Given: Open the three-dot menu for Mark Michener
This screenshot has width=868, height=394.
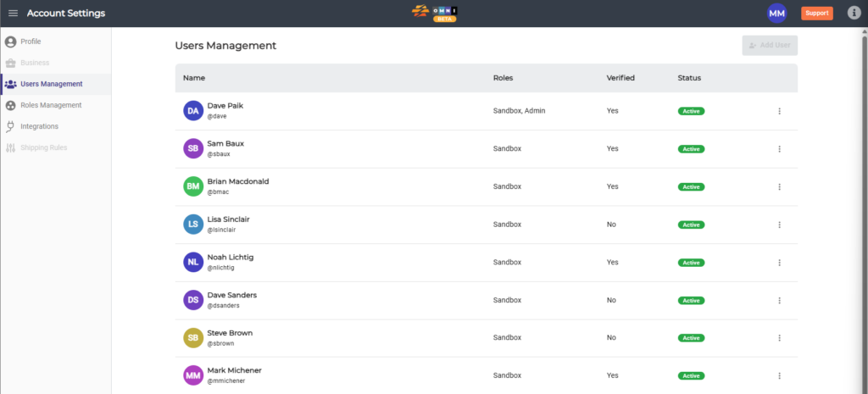Looking at the screenshot, I should tap(779, 375).
